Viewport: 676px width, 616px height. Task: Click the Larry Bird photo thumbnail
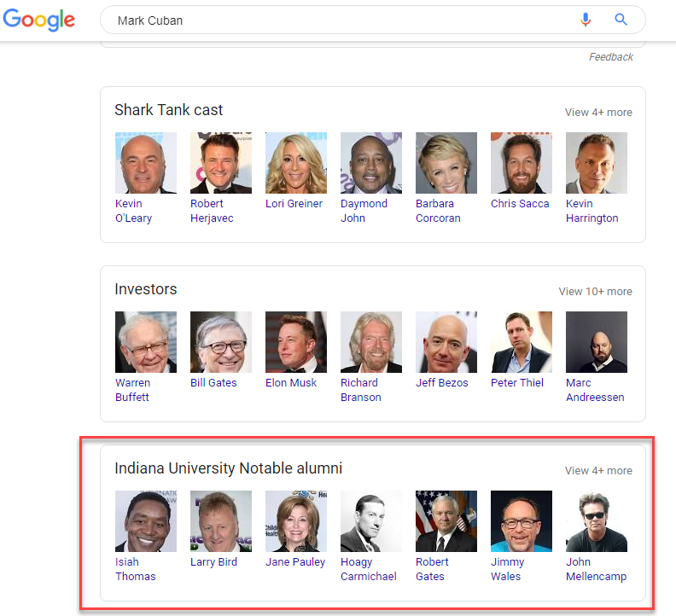[x=221, y=521]
